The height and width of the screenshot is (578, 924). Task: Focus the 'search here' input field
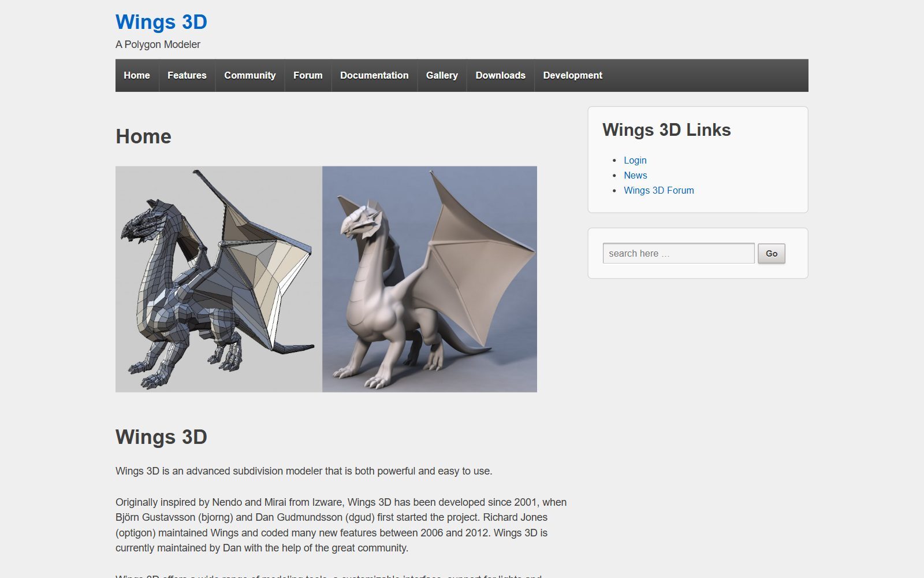click(679, 253)
